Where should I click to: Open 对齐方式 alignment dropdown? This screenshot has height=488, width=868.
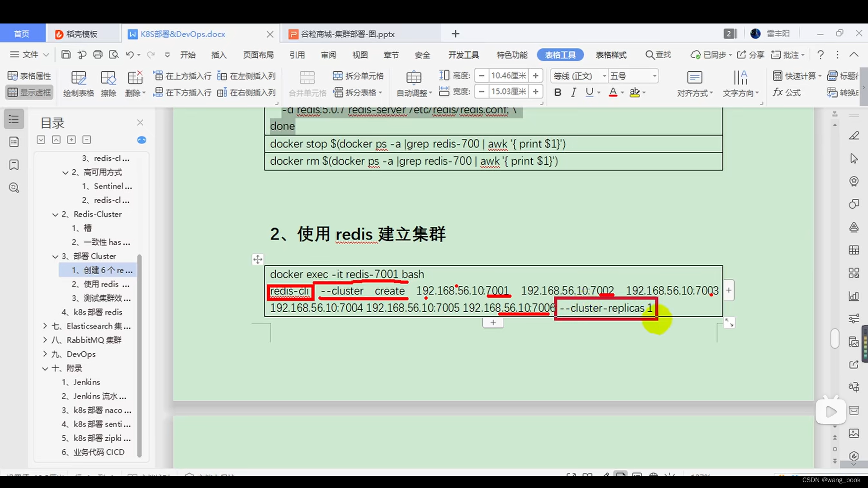(x=695, y=84)
